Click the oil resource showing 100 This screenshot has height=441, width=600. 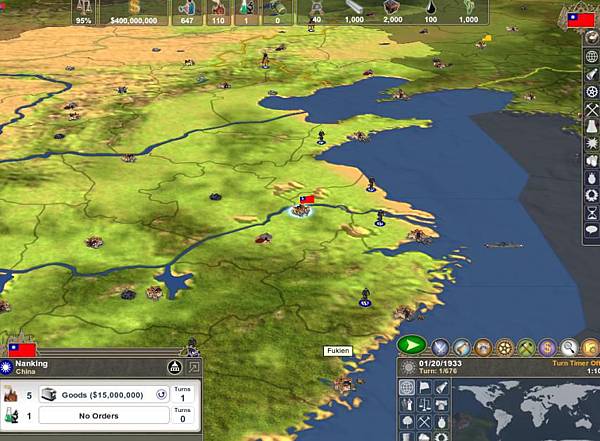(x=431, y=13)
